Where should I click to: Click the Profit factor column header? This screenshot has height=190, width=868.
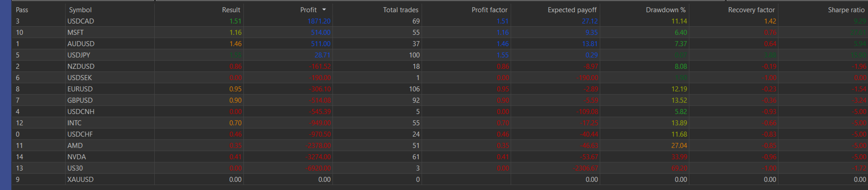pos(489,9)
